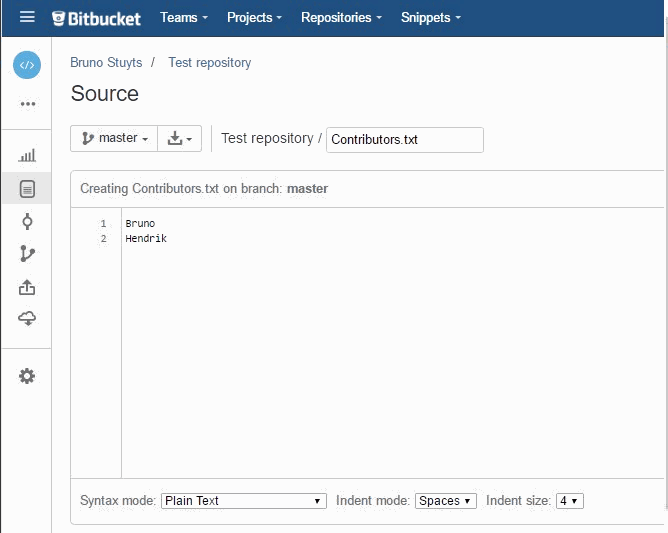Open Branches icon in sidebar
Image resolution: width=668 pixels, height=533 pixels.
(x=27, y=254)
